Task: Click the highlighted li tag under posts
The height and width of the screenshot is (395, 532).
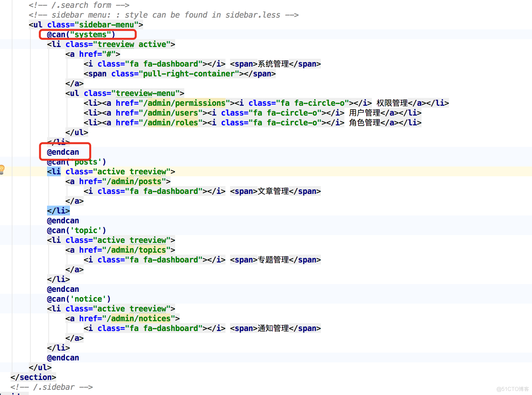Action: 54,172
